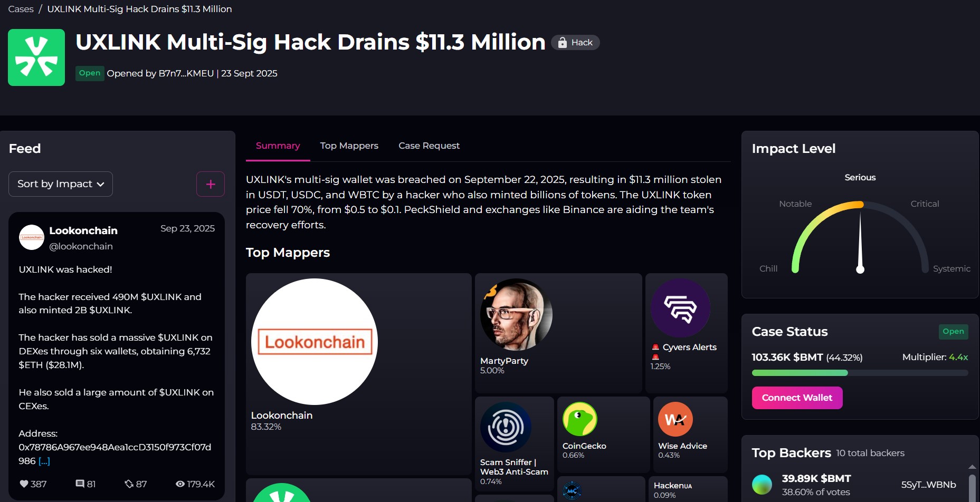Image resolution: width=980 pixels, height=502 pixels.
Task: Click the Wise Advice mapper logo
Action: pyautogui.click(x=675, y=419)
